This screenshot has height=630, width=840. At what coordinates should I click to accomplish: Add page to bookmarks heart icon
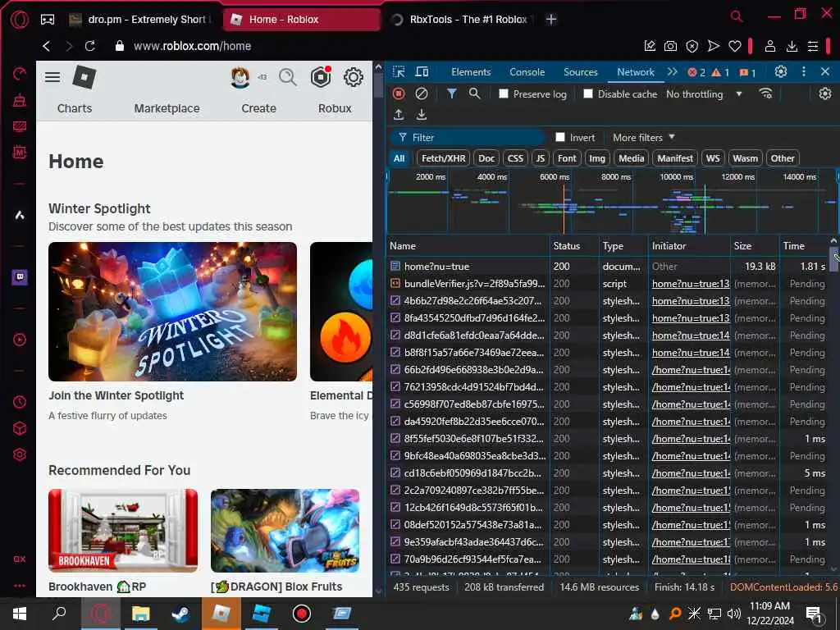pyautogui.click(x=735, y=46)
